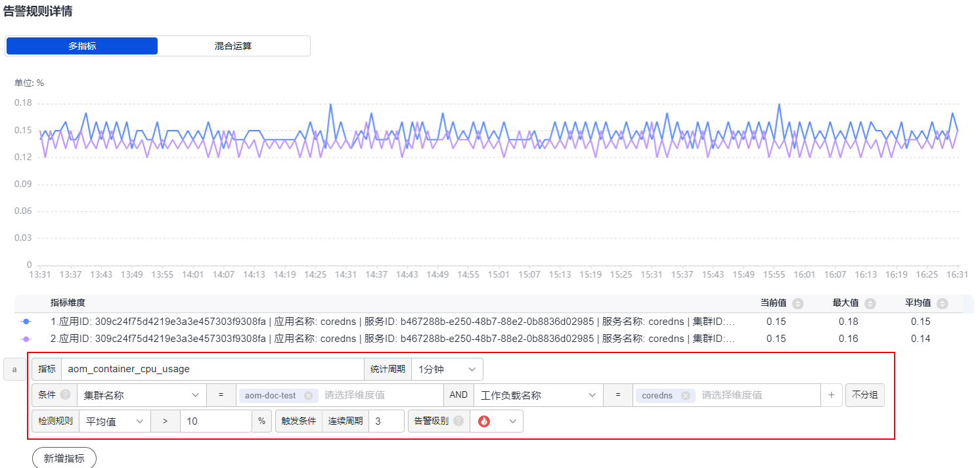Toggle blue series 1 legend marker

pyautogui.click(x=26, y=322)
